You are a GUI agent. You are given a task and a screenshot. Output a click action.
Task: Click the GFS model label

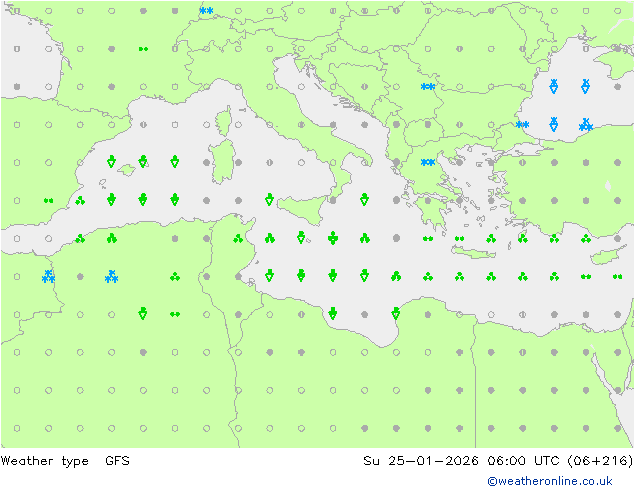tap(117, 461)
